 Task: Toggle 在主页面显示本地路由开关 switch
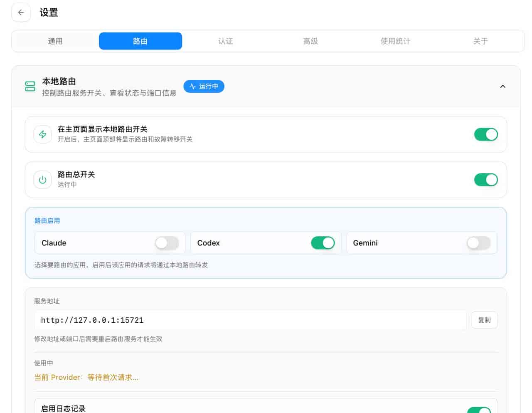[486, 134]
